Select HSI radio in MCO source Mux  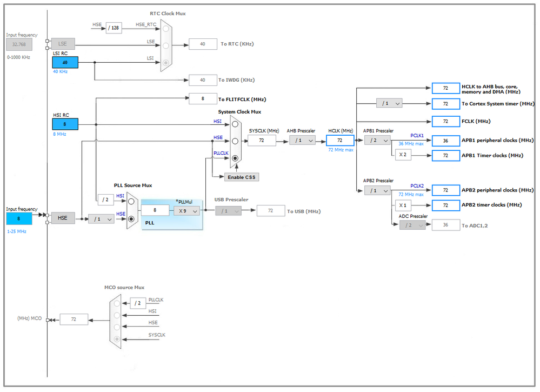click(117, 315)
